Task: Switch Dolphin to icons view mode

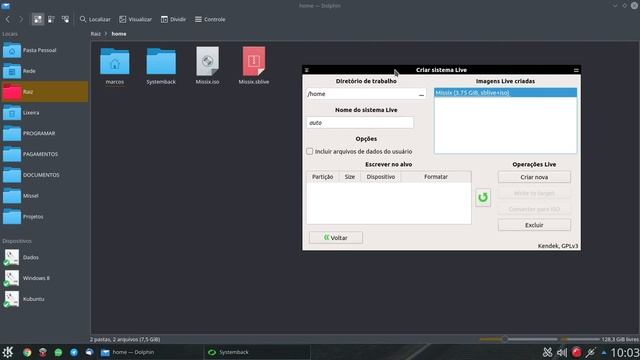Action: click(x=38, y=19)
